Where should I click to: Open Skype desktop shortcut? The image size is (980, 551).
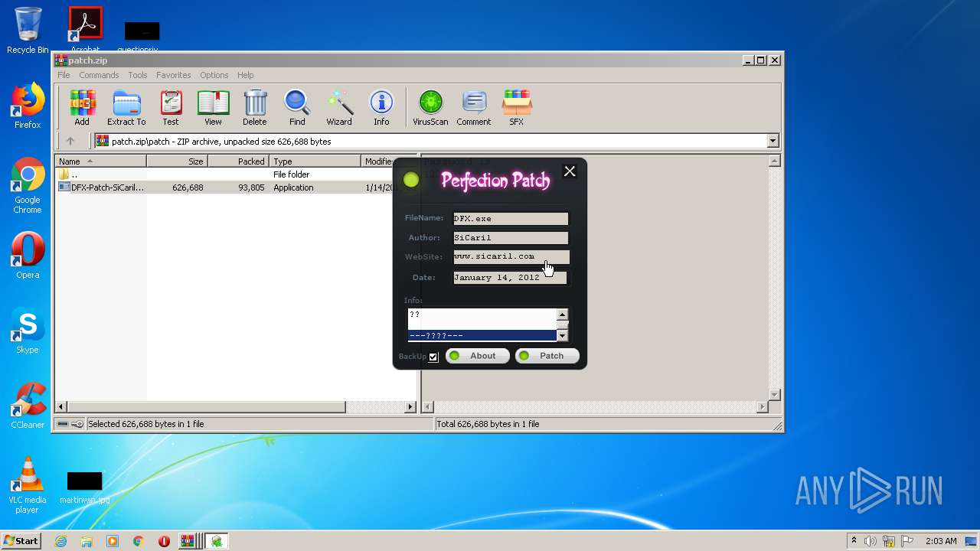pos(28,331)
